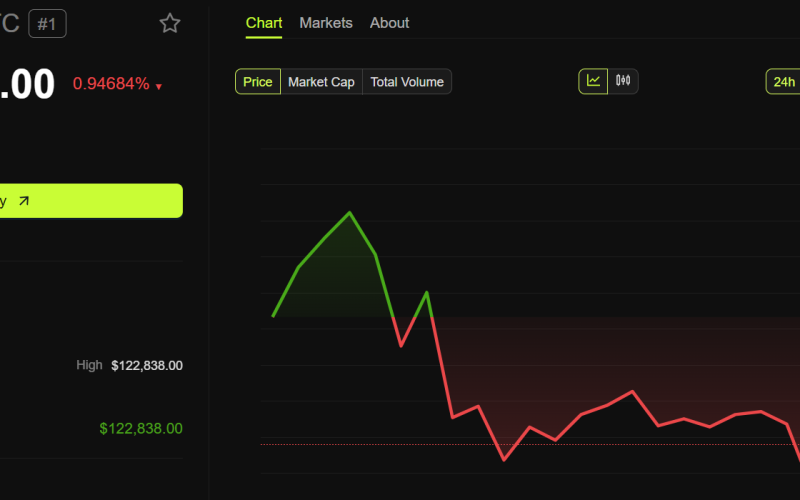Click the arrow icon on green button
This screenshot has height=500, width=800.
(24, 201)
